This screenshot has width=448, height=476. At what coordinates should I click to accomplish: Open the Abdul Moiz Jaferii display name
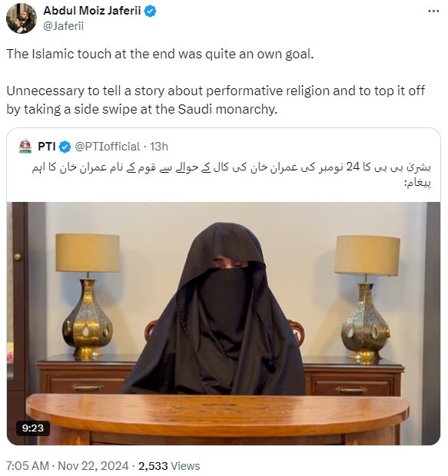[92, 11]
